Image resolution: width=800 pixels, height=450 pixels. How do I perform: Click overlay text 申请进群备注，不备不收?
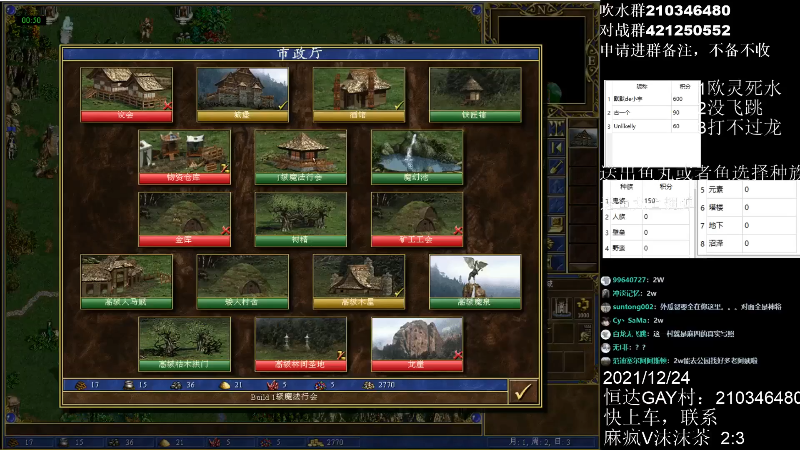pyautogui.click(x=685, y=50)
